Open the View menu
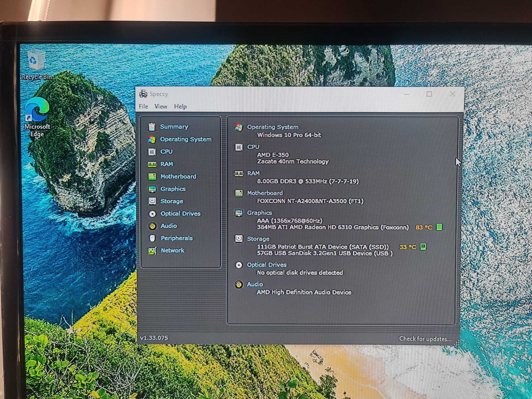 pos(161,106)
